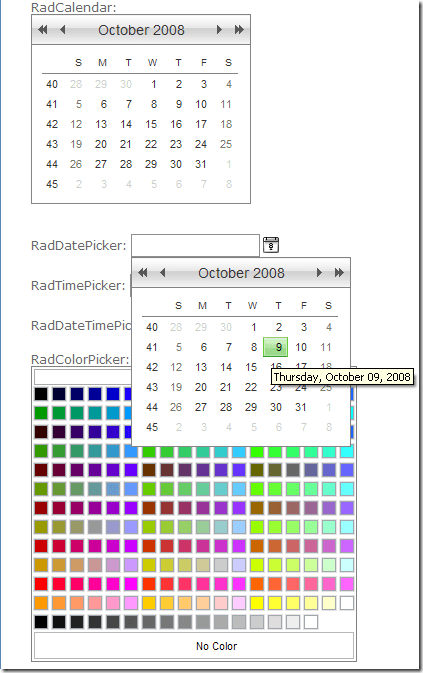Pick October 27 in date picker popup

pyautogui.click(x=201, y=407)
